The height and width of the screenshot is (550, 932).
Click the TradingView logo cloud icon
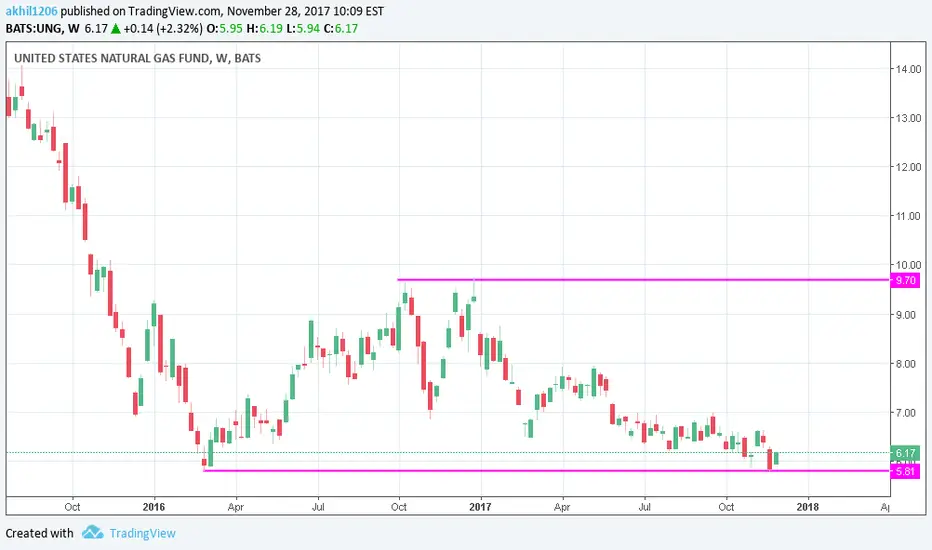pyautogui.click(x=92, y=532)
